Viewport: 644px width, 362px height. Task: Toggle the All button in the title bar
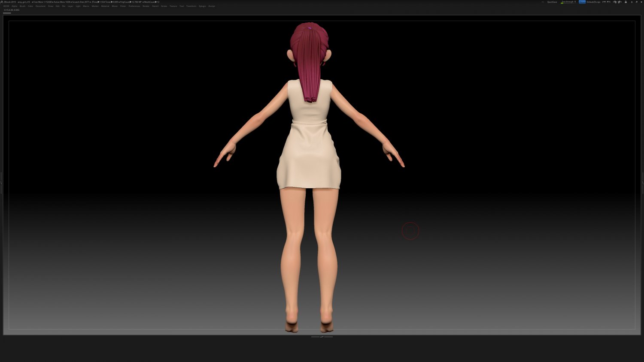click(543, 2)
